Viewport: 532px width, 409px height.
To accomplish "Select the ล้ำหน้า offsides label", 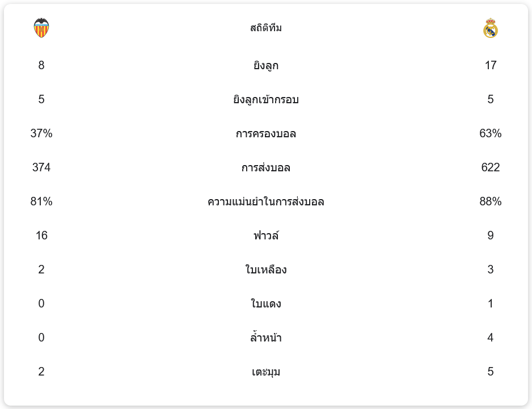I will point(265,338).
